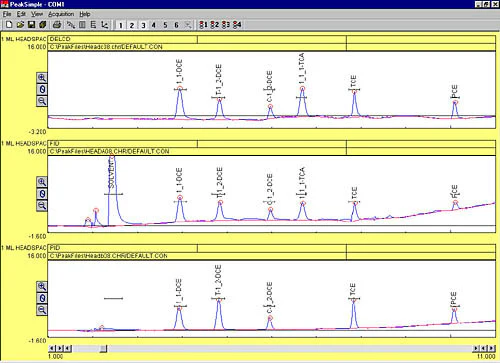Toggle channel 2 display button

click(132, 25)
